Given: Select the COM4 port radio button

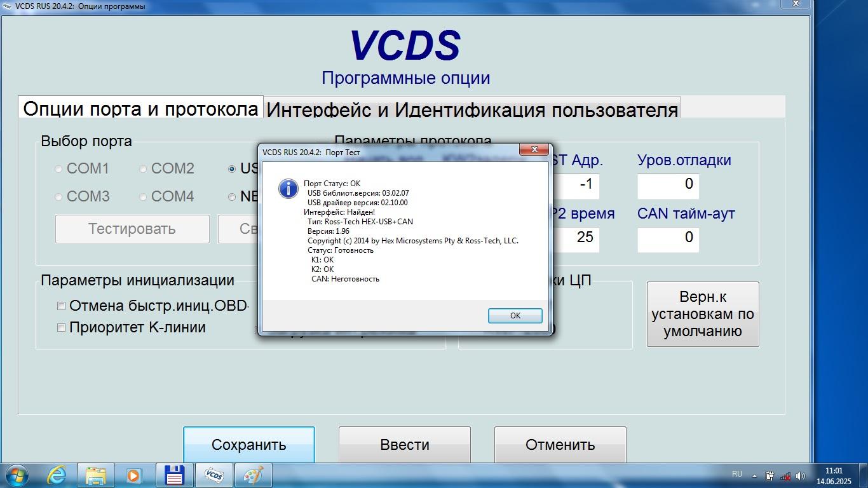Looking at the screenshot, I should (143, 197).
